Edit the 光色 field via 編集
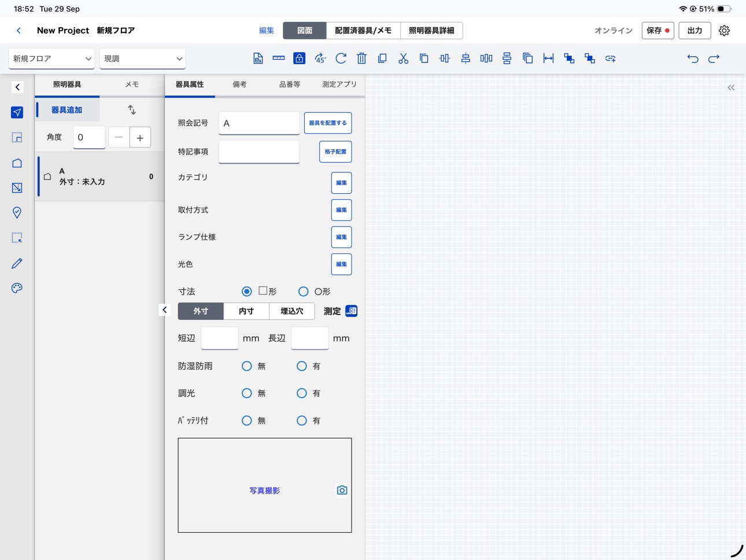This screenshot has width=746, height=560. (341, 264)
